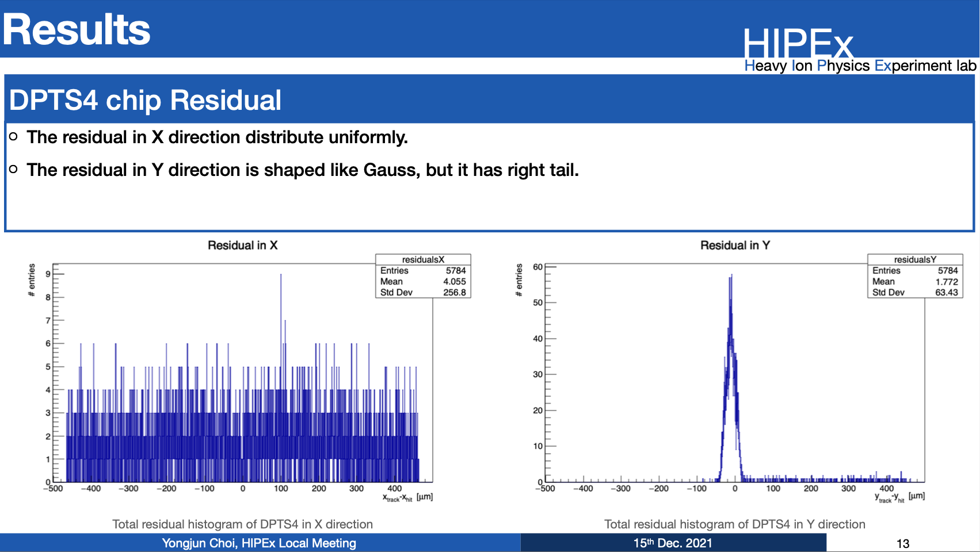Click the 'Residual in X' plot title

242,246
